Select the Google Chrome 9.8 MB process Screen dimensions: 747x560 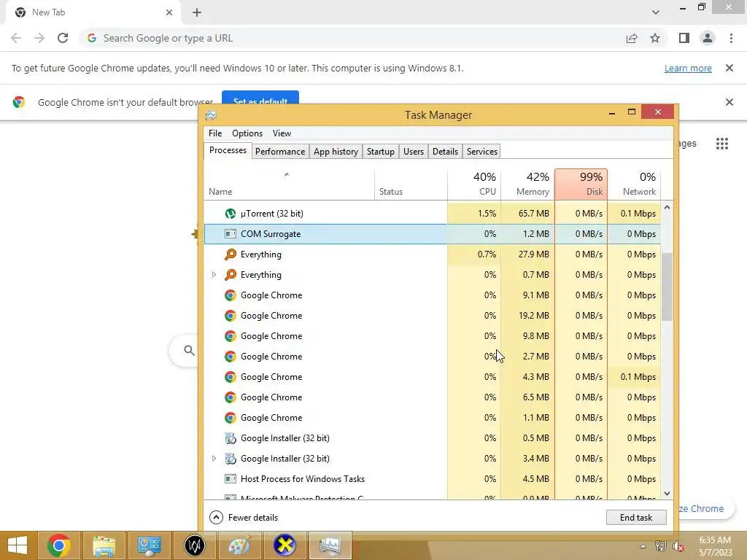(x=433, y=336)
